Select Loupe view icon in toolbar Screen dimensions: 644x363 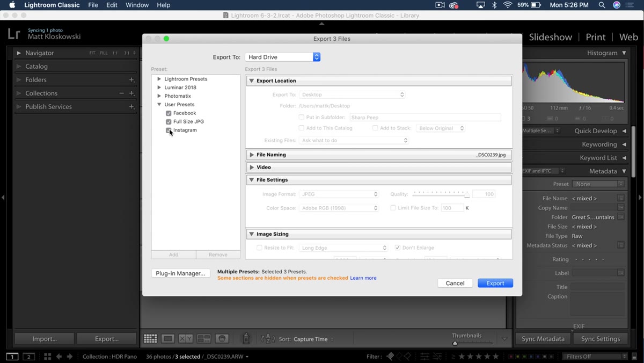168,339
